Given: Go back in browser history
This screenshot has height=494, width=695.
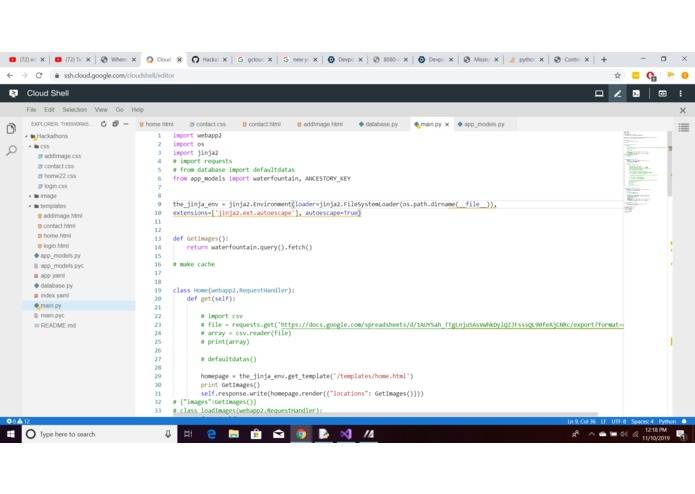Looking at the screenshot, I should (x=10, y=76).
